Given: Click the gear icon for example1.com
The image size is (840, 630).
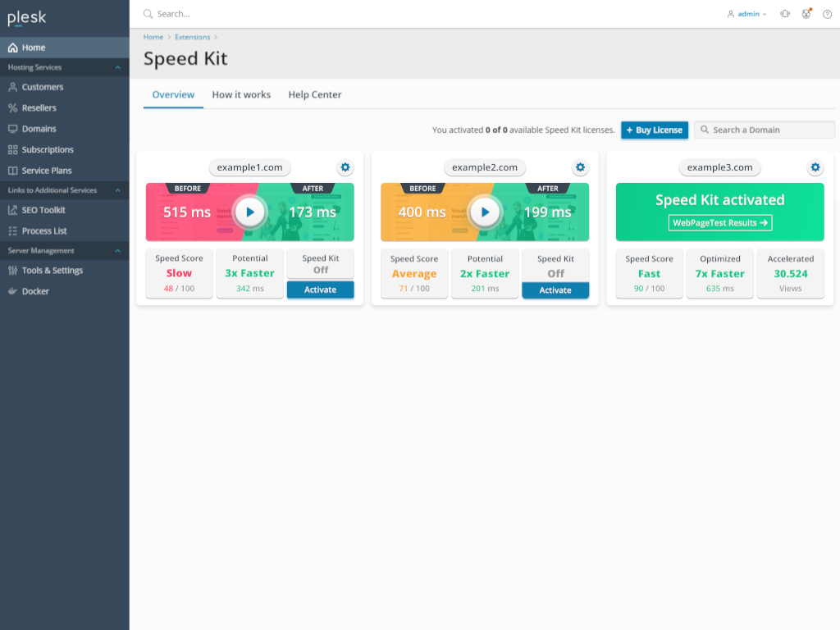Looking at the screenshot, I should click(x=345, y=167).
